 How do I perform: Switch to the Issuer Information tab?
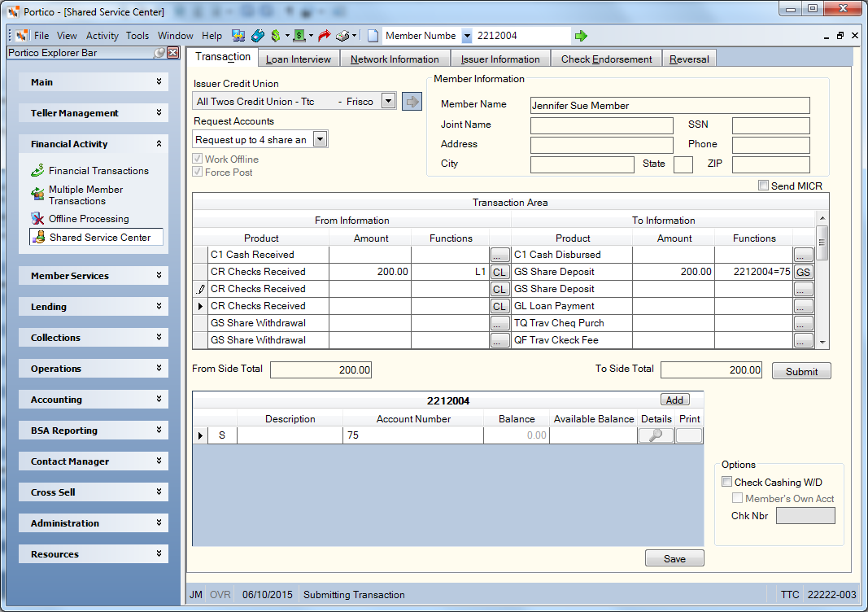[500, 59]
